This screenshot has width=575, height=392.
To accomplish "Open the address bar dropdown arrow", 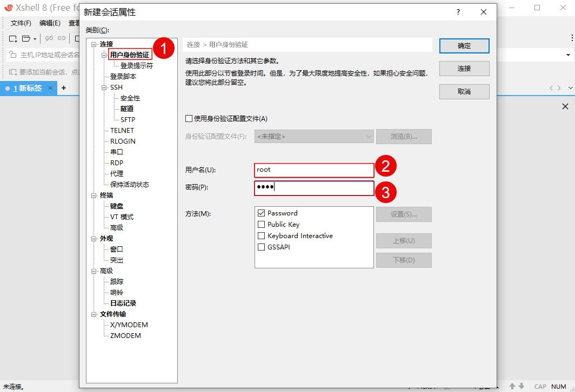I will coord(568,55).
